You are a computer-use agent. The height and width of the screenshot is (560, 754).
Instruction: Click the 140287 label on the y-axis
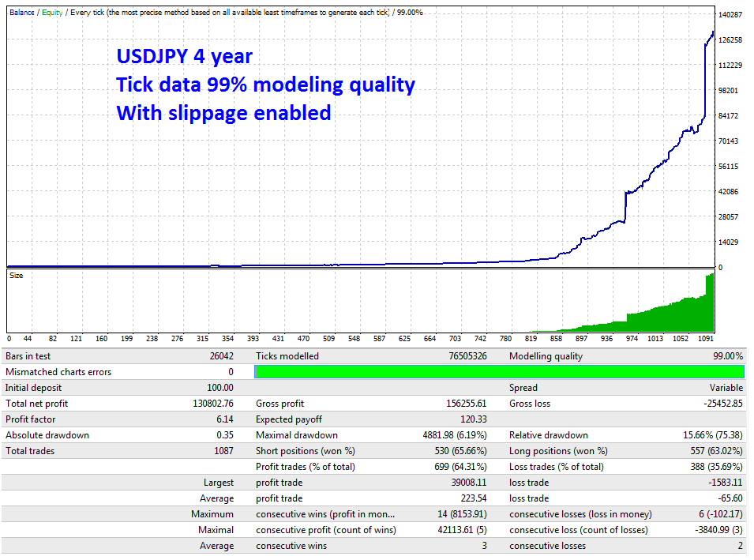[731, 15]
